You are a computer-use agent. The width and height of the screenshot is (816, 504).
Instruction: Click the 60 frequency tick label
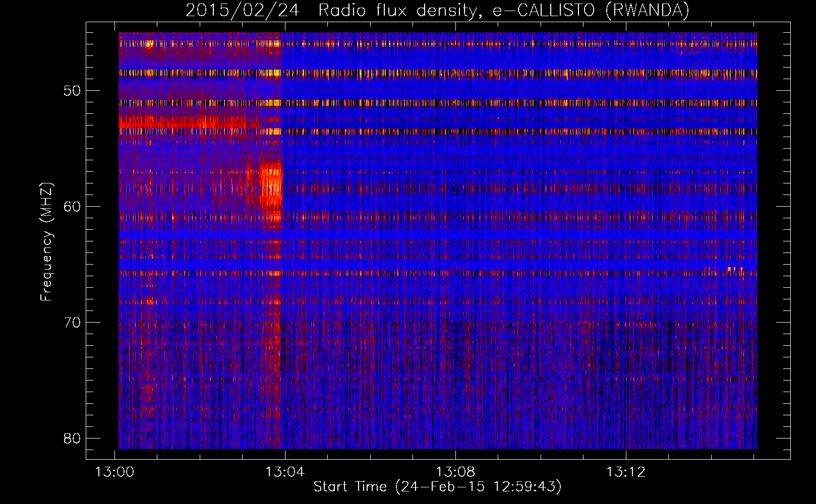[x=72, y=207]
